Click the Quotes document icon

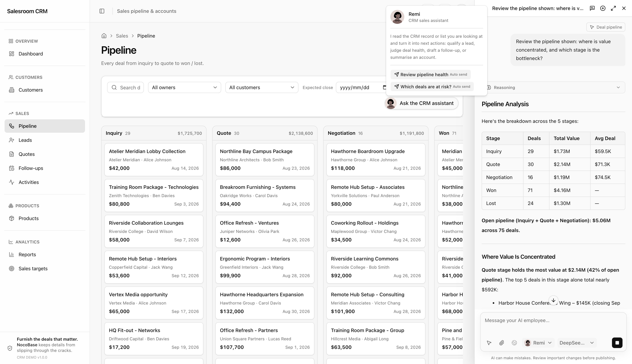12,154
